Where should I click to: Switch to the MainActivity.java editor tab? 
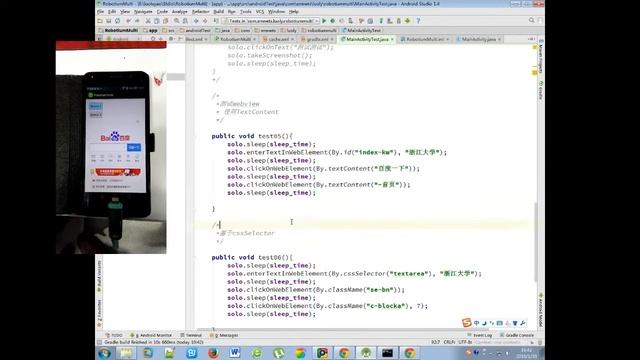coord(478,39)
